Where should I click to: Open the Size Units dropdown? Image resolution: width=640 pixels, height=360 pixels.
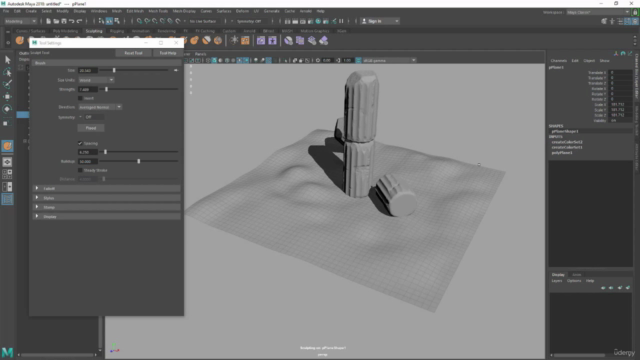[96, 80]
